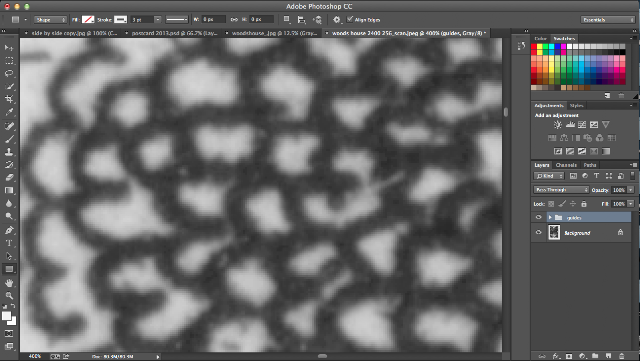Screen dimensions: 640x361
Task: Add a Brightness/Contrast adjustment
Action: (x=558, y=125)
